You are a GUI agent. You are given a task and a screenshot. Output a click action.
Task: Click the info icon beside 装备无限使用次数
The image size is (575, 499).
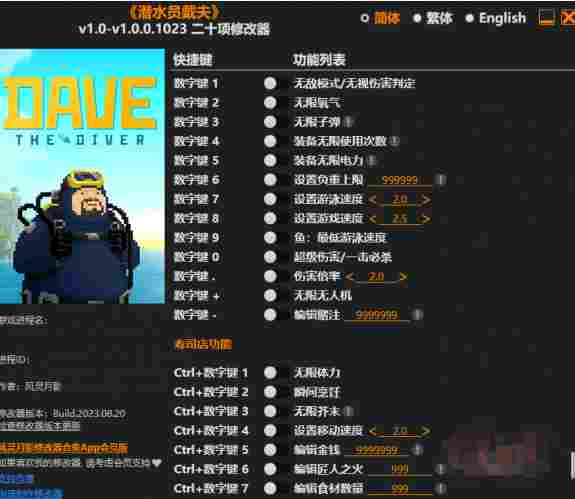pyautogui.click(x=394, y=141)
